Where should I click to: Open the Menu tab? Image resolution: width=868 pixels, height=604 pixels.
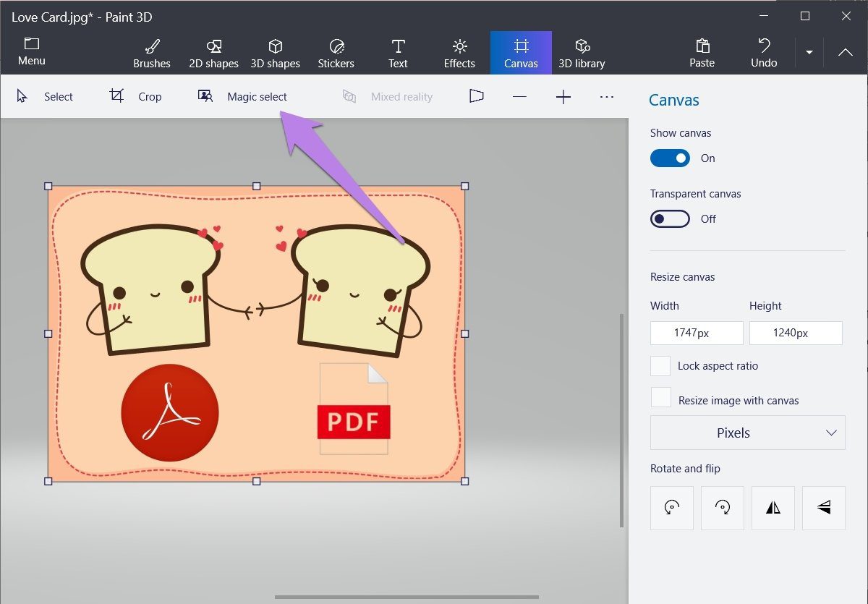(x=31, y=52)
